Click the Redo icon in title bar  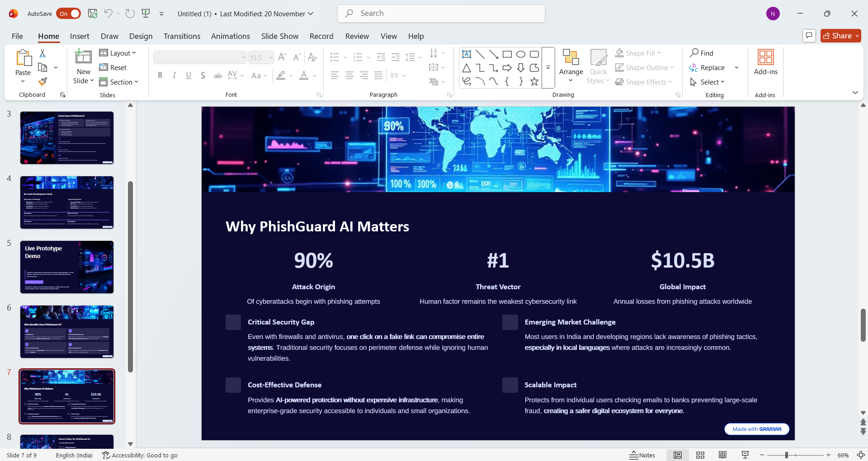pos(130,14)
